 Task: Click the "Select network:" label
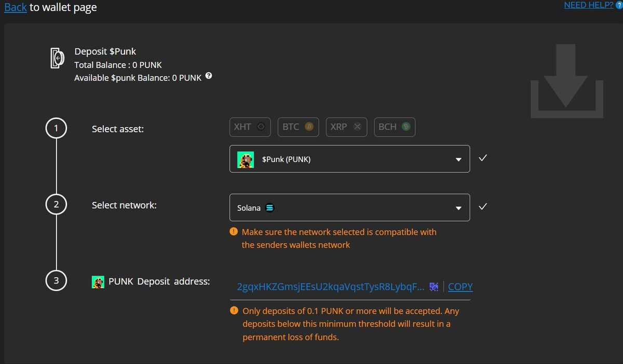(x=124, y=205)
